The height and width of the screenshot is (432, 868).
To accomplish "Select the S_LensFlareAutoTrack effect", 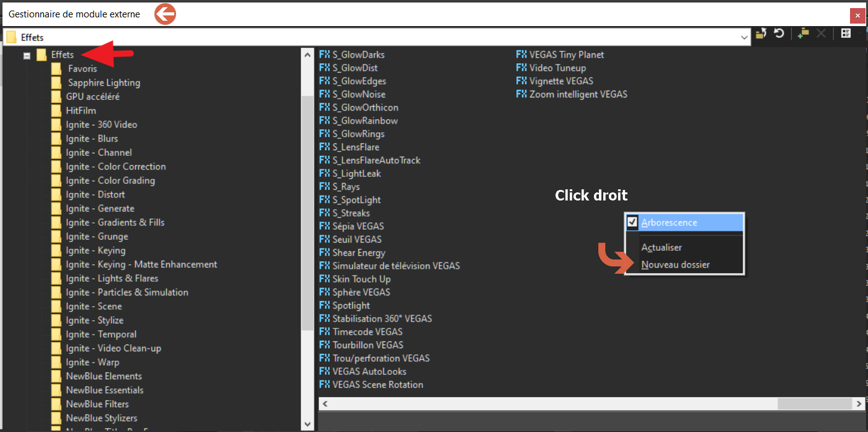I will [x=376, y=160].
